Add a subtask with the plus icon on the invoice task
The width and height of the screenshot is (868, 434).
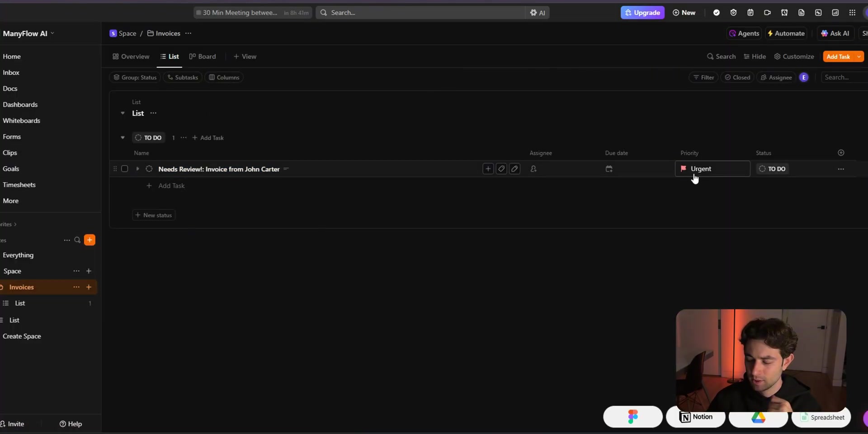tap(488, 169)
